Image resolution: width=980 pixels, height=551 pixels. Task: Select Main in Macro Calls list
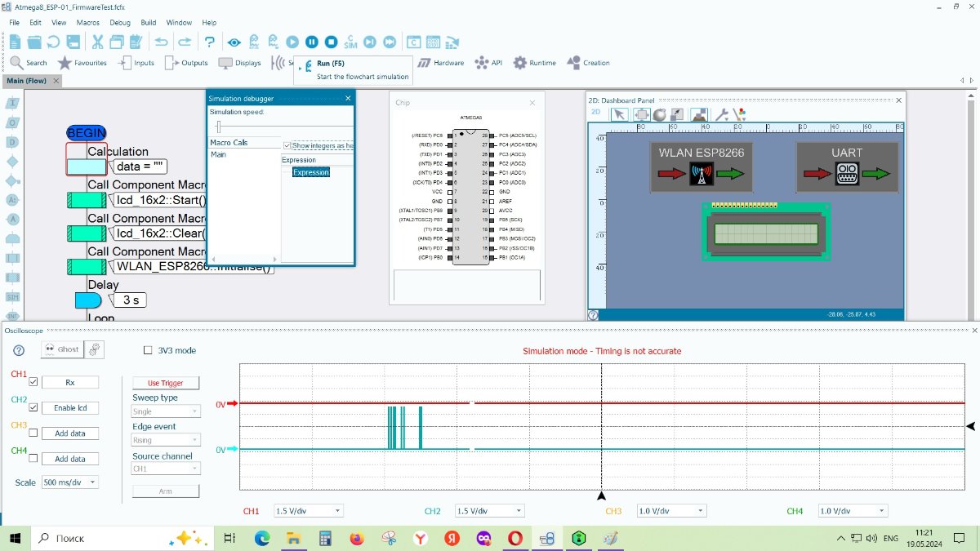(x=219, y=154)
